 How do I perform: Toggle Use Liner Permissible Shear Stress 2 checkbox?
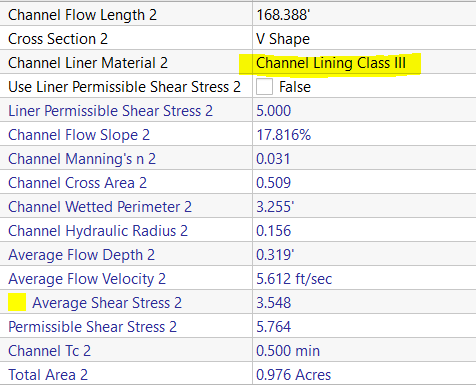(x=264, y=87)
